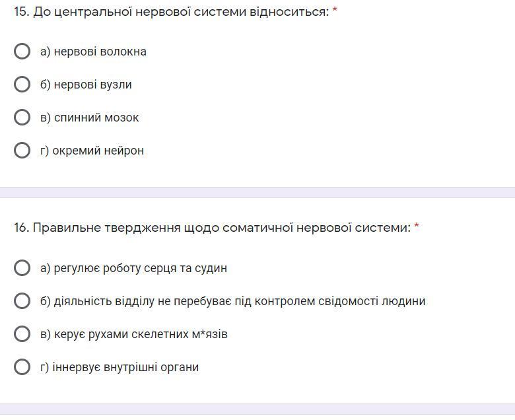
Task: Choose radio button 'в) спинний мозок'
Action: point(22,118)
